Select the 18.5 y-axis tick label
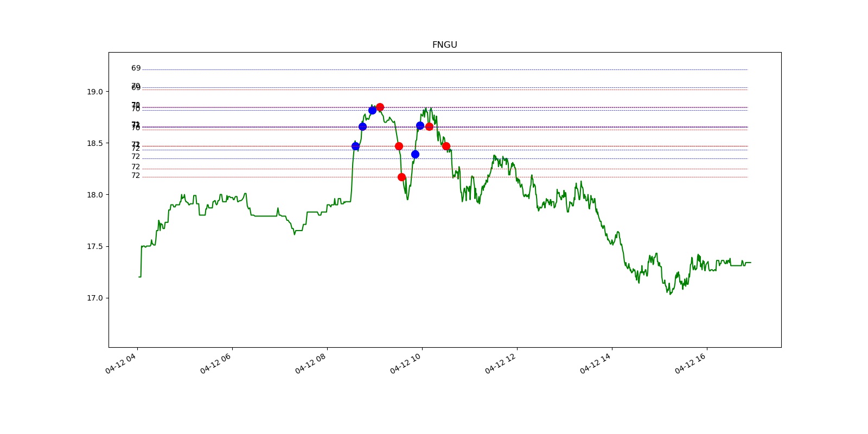The height and width of the screenshot is (434, 868). click(94, 143)
